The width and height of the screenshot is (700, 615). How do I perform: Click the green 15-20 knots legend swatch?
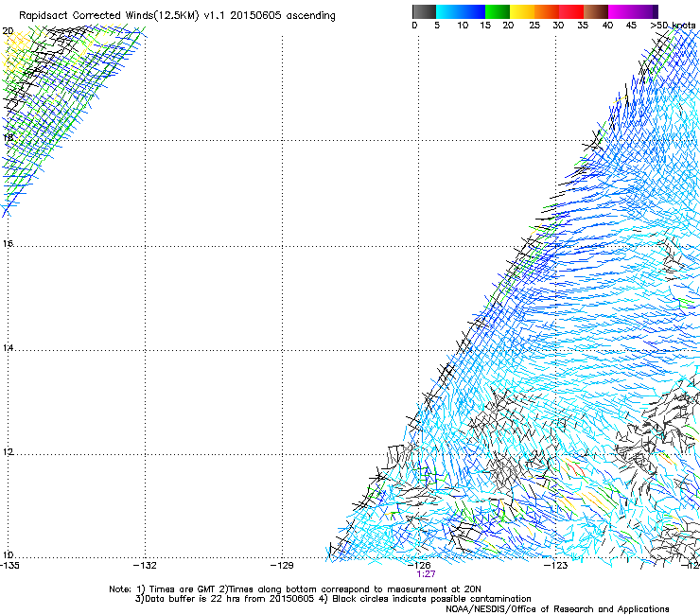(x=498, y=11)
